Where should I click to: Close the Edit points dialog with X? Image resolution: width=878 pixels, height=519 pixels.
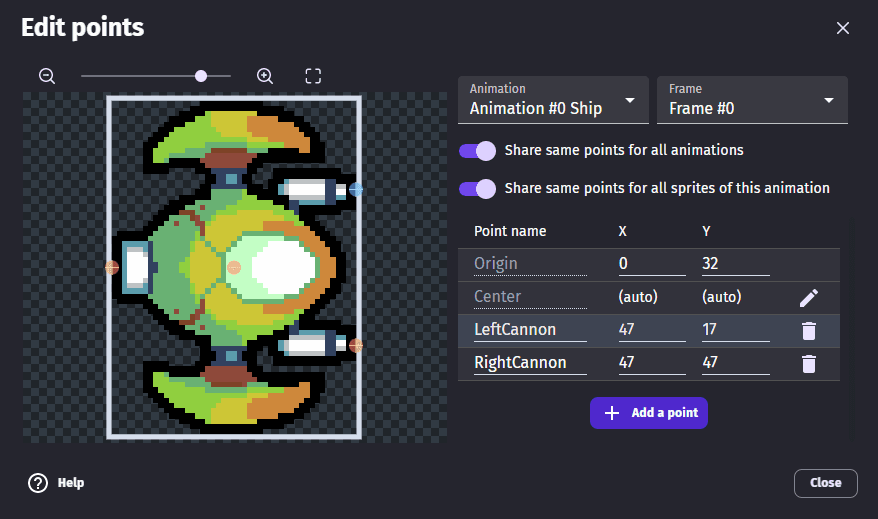[x=843, y=28]
